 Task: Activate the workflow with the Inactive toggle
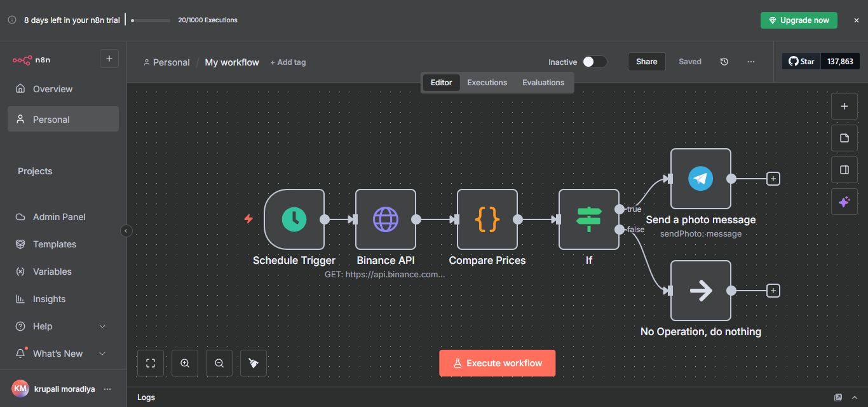tap(594, 62)
